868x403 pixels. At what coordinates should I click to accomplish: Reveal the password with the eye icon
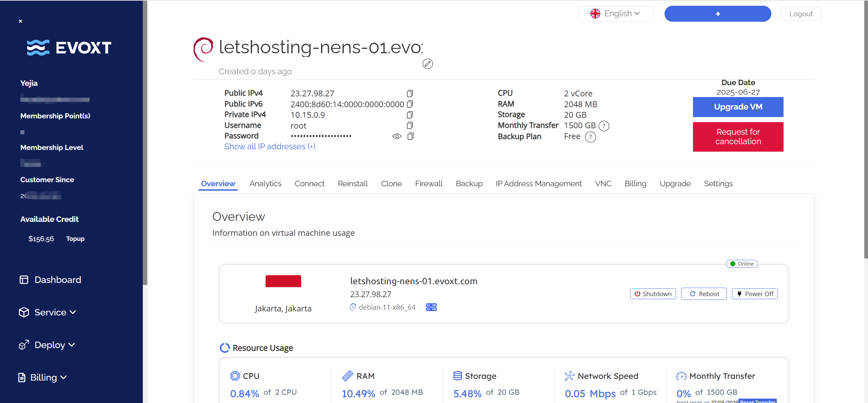coord(397,136)
